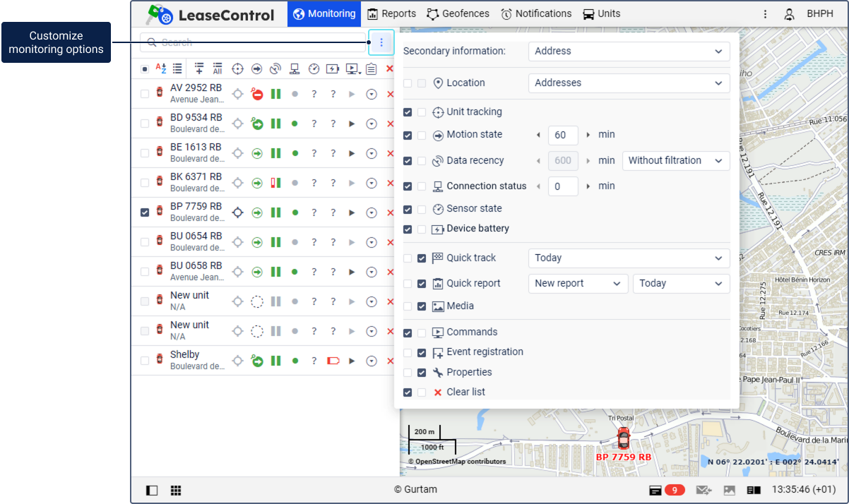The image size is (849, 504).
Task: Open the apps grid icon in bottom bar
Action: [176, 490]
